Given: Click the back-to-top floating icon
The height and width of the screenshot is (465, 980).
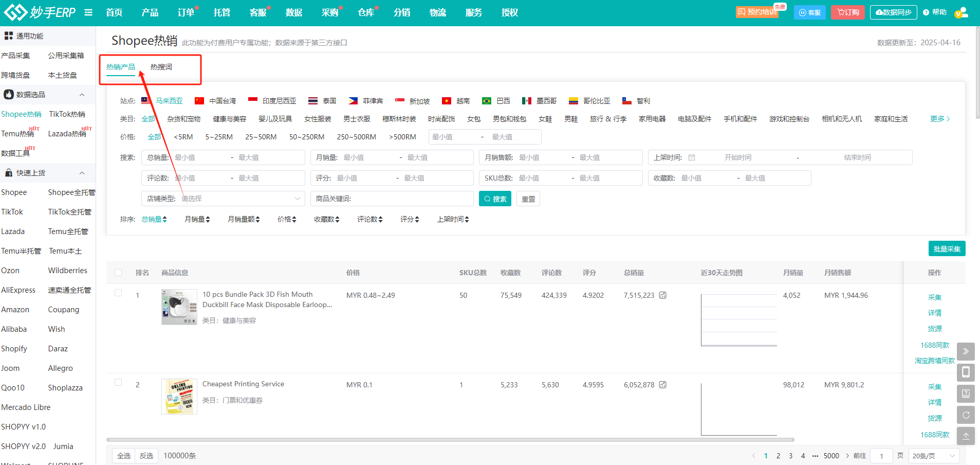Looking at the screenshot, I should pyautogui.click(x=966, y=436).
